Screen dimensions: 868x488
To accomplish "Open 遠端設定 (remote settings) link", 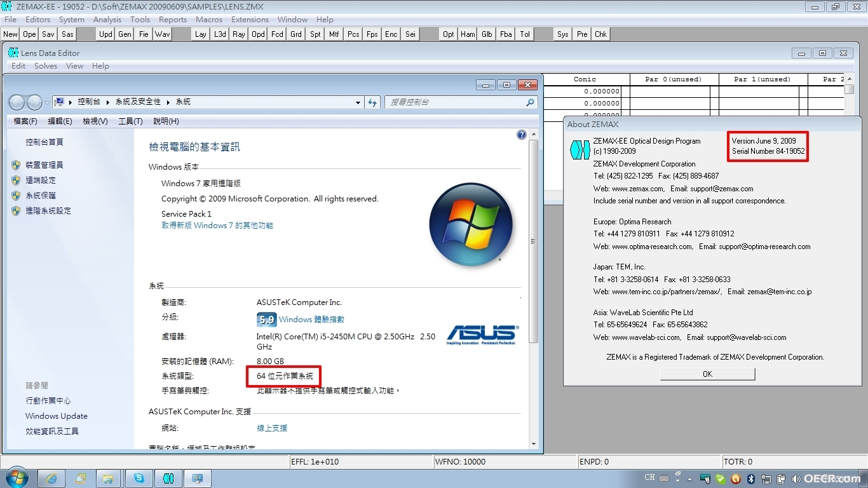I will (41, 180).
